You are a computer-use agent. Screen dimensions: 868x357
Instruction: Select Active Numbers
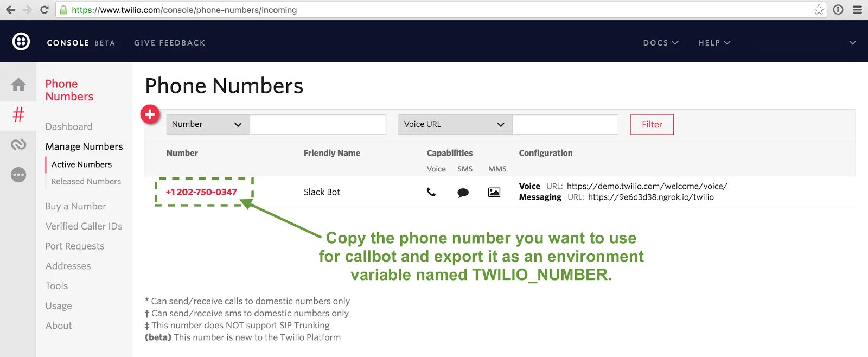click(x=81, y=164)
